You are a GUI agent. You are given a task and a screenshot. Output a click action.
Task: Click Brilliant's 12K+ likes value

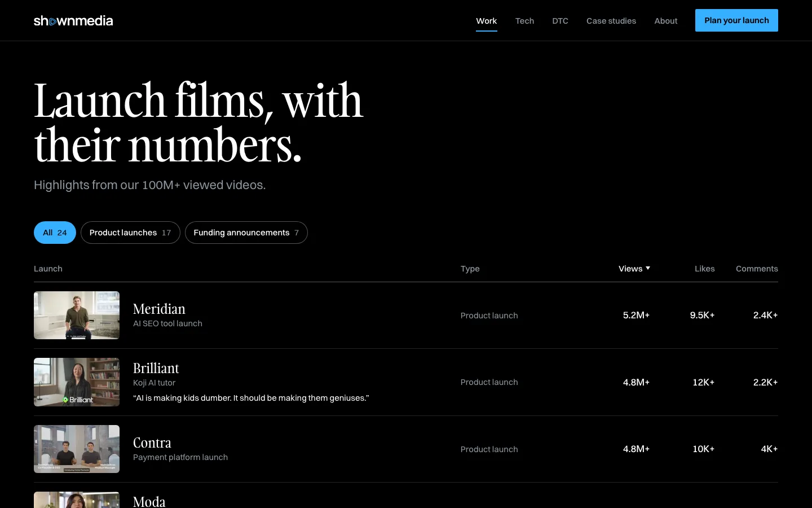coord(704,382)
